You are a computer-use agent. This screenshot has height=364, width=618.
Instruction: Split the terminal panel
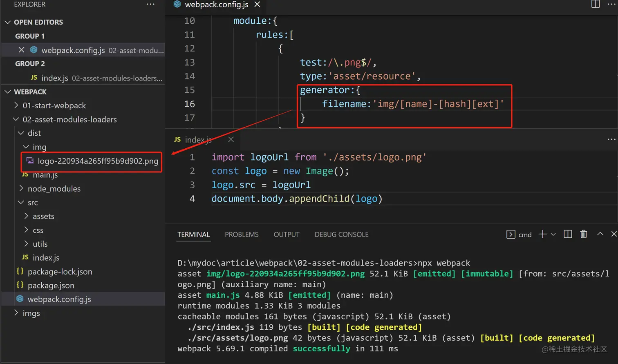click(568, 234)
